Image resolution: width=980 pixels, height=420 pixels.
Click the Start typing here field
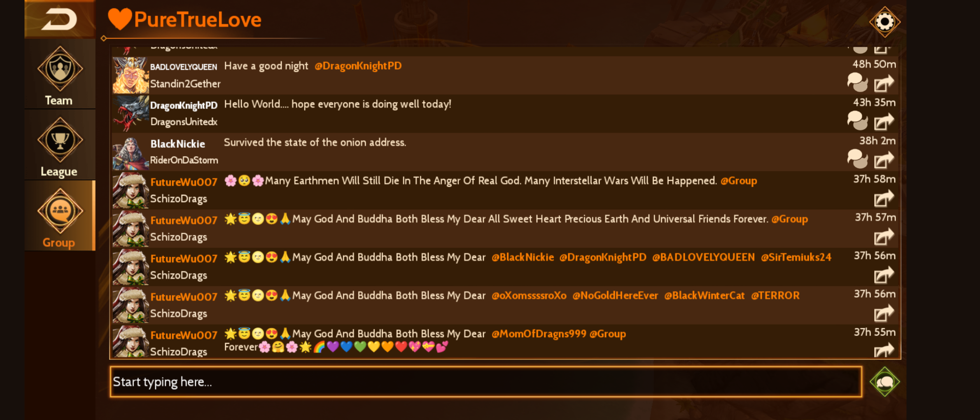pyautogui.click(x=486, y=381)
